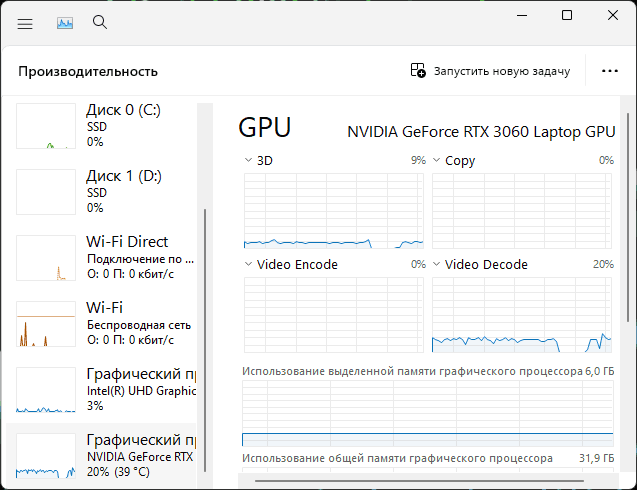The height and width of the screenshot is (490, 637).
Task: Maximize the Task Manager window
Action: pos(567,15)
